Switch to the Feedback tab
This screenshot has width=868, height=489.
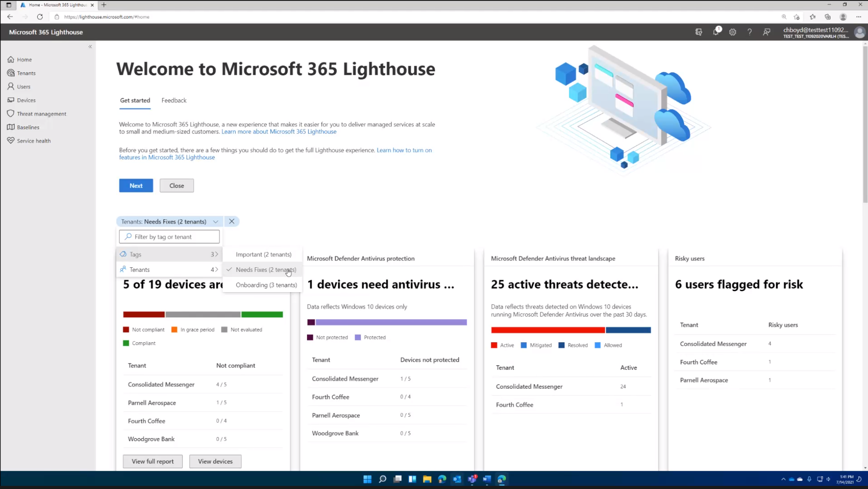point(174,100)
